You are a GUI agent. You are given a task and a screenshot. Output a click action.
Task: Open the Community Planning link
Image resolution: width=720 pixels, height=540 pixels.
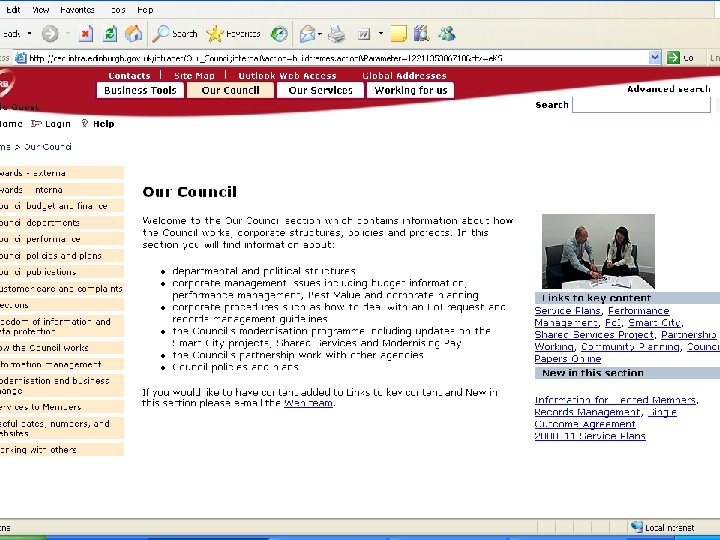630,347
